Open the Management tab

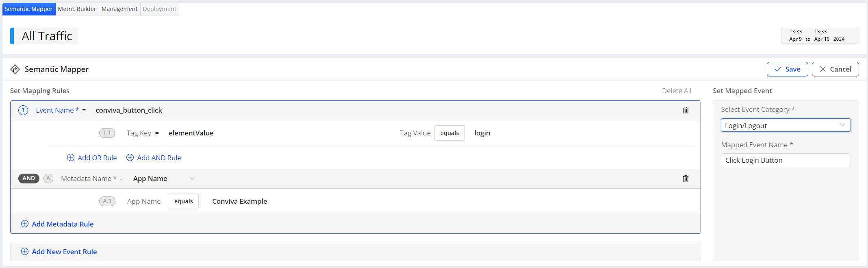(x=119, y=9)
